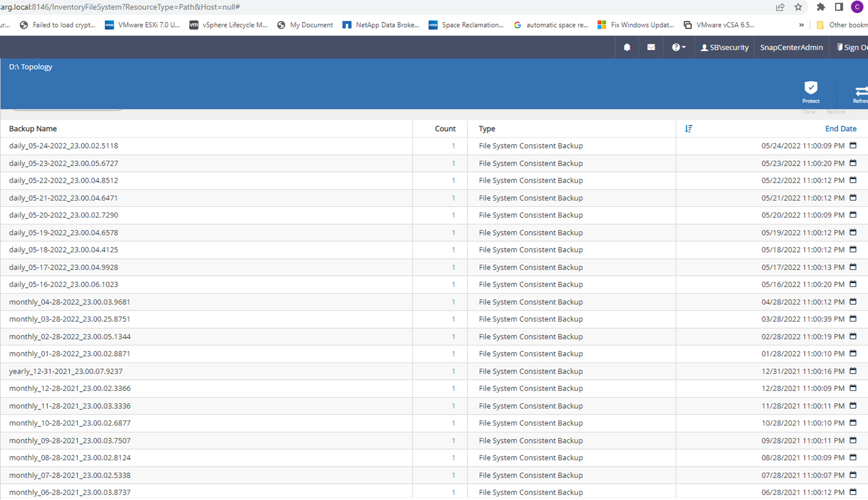
Task: Open NetApp Data Broker bookmark
Action: pyautogui.click(x=381, y=25)
